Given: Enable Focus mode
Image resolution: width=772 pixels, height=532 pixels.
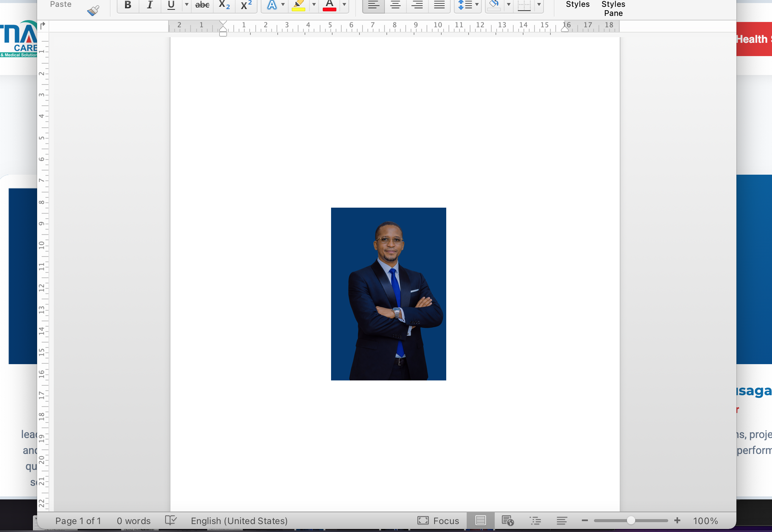Looking at the screenshot, I should pyautogui.click(x=438, y=521).
